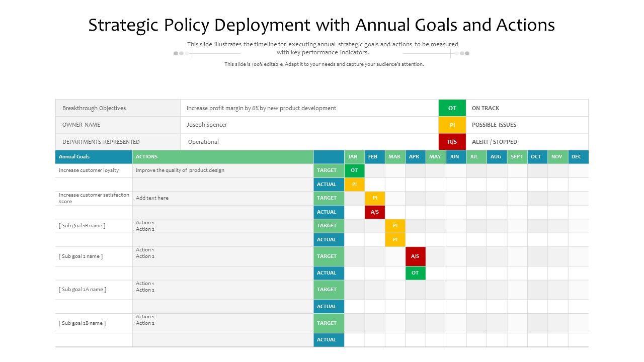
Task: Click the 'POSSIBLE ISSUES' legend label
Action: [494, 125]
